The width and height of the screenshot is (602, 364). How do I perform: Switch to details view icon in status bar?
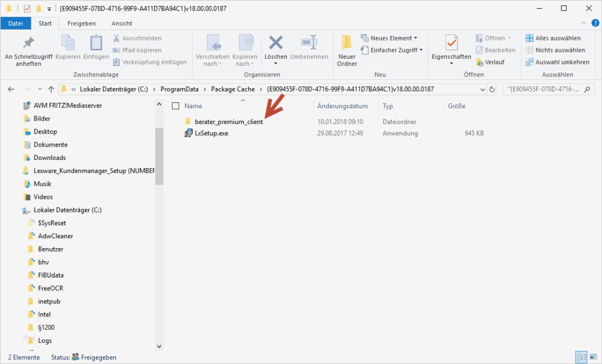point(581,357)
